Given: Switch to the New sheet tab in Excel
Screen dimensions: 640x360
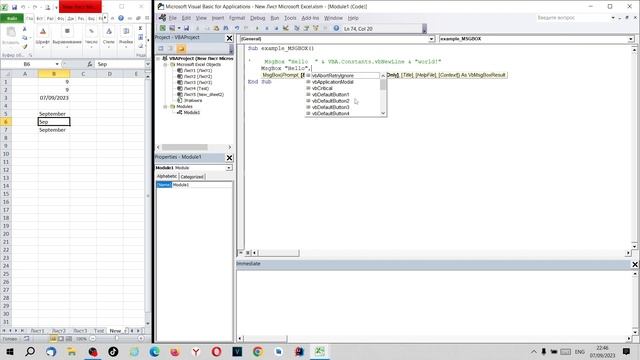Looking at the screenshot, I should 116,331.
